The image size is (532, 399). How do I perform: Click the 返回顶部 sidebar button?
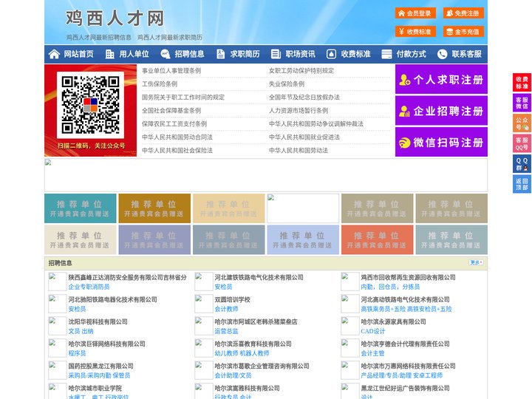pyautogui.click(x=522, y=184)
